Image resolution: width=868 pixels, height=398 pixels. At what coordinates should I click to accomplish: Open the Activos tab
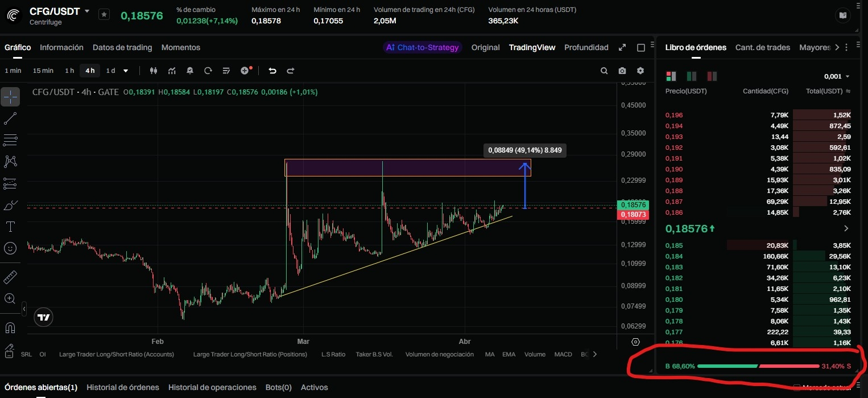(x=314, y=387)
